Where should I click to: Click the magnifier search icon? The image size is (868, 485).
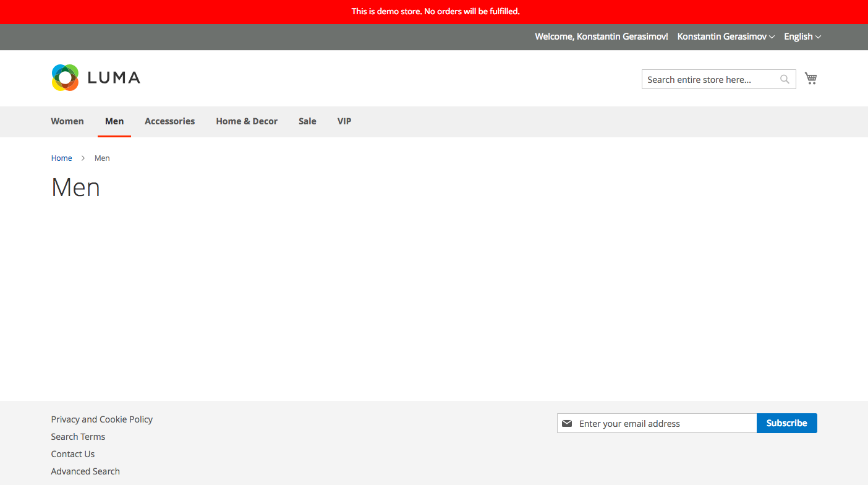tap(785, 79)
